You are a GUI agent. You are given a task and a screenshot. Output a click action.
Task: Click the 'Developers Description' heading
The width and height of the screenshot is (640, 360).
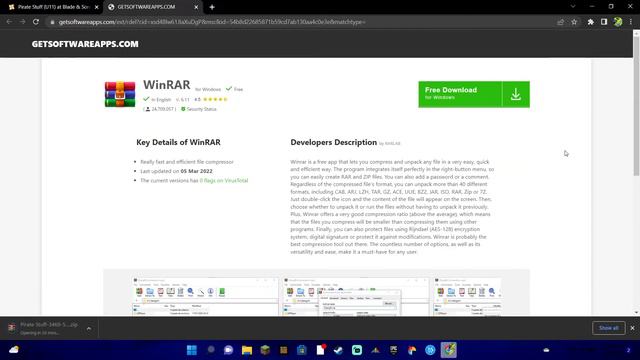(333, 142)
